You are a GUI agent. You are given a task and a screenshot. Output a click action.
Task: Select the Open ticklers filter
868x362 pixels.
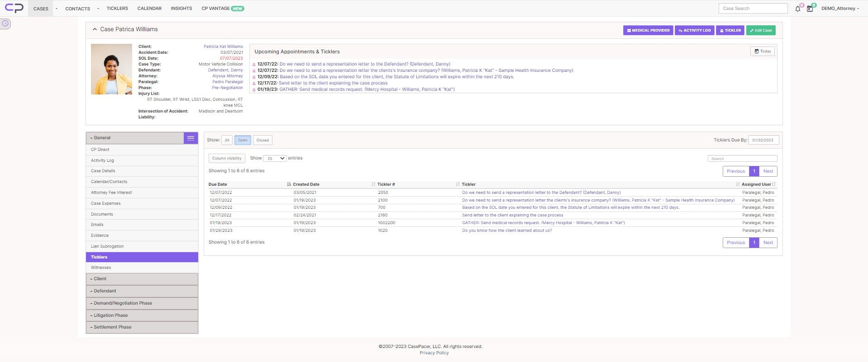point(243,140)
